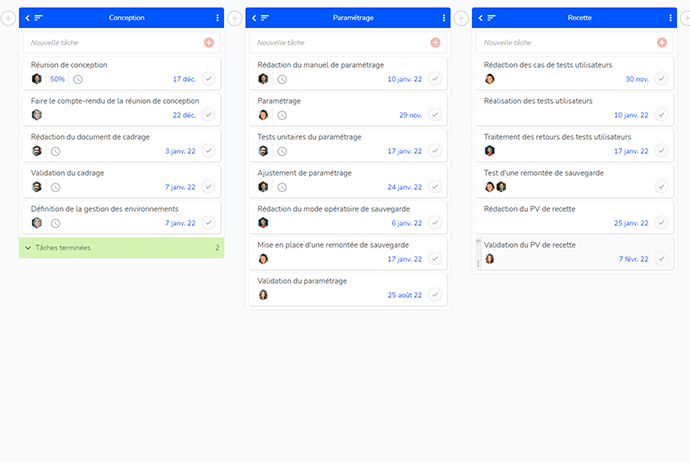Collapse the Conception column with back chevron
690x462 pixels.
click(x=28, y=18)
